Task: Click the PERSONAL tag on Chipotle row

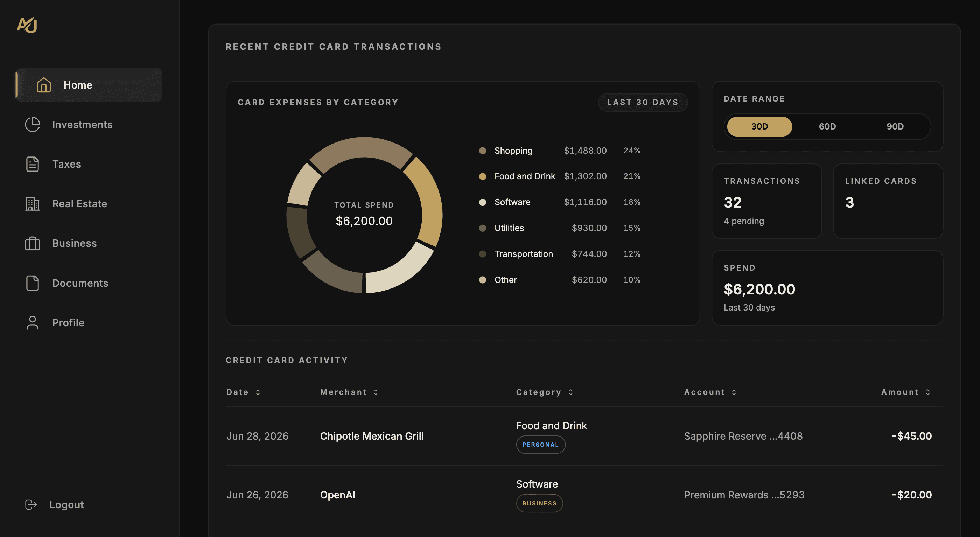Action: pyautogui.click(x=541, y=445)
